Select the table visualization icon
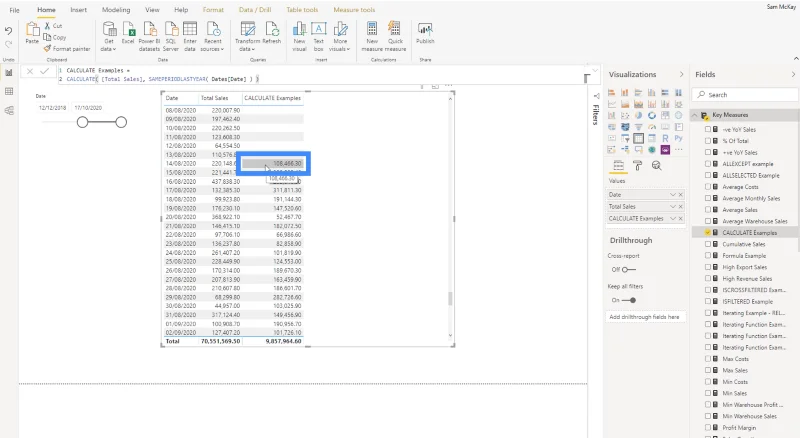This screenshot has width=800, height=438. point(638,138)
